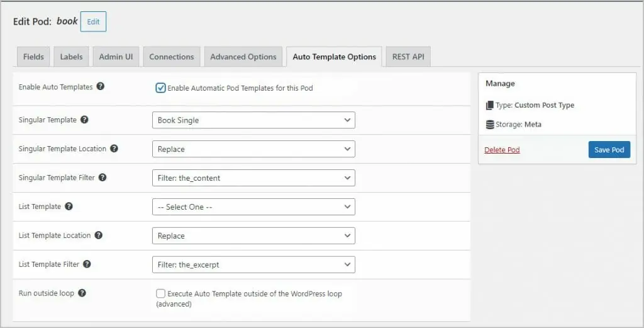Open the Singular Template dropdown showing Book Single
644x328 pixels.
(x=253, y=120)
